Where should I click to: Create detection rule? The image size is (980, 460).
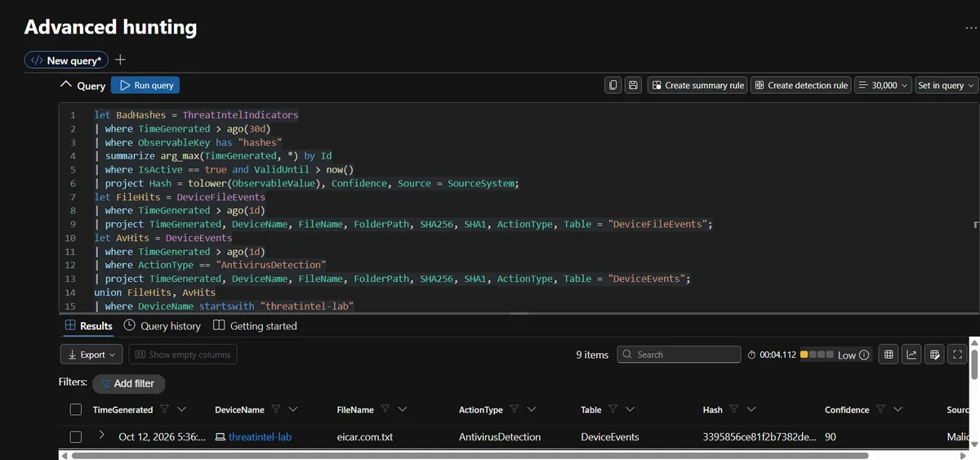pos(801,85)
